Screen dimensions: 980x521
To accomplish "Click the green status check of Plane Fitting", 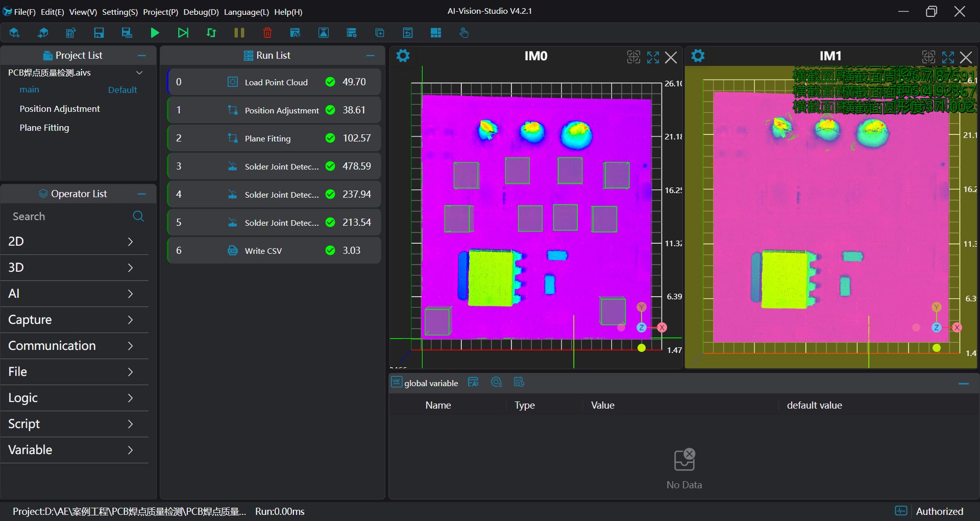I will (x=330, y=138).
